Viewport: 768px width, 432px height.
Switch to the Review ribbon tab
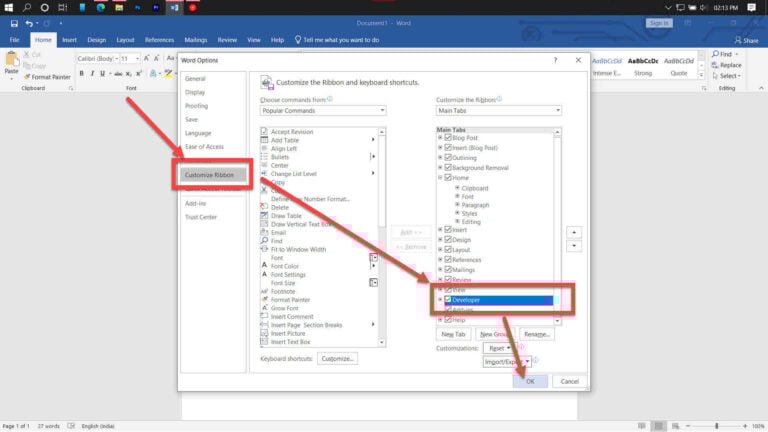(227, 40)
